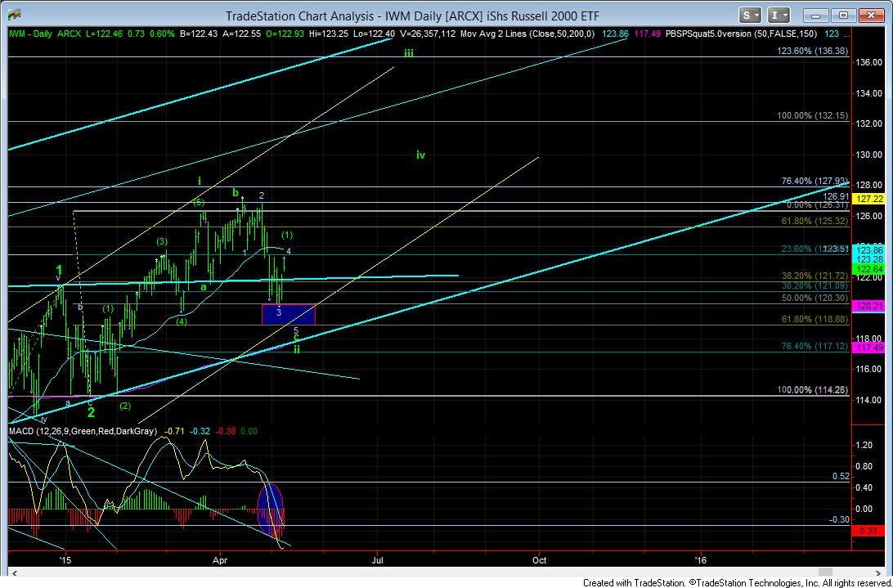Select the 'Hi=123.25' status value
The width and height of the screenshot is (893, 588).
click(x=329, y=34)
